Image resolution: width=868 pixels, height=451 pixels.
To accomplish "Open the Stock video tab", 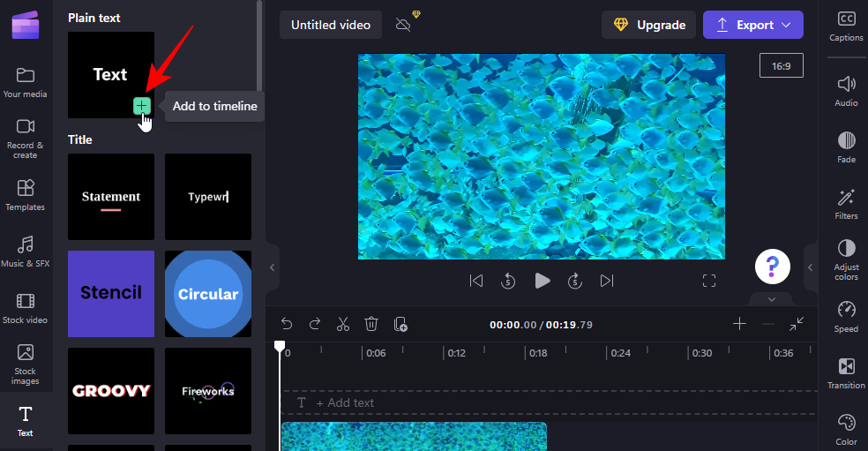I will [x=26, y=308].
